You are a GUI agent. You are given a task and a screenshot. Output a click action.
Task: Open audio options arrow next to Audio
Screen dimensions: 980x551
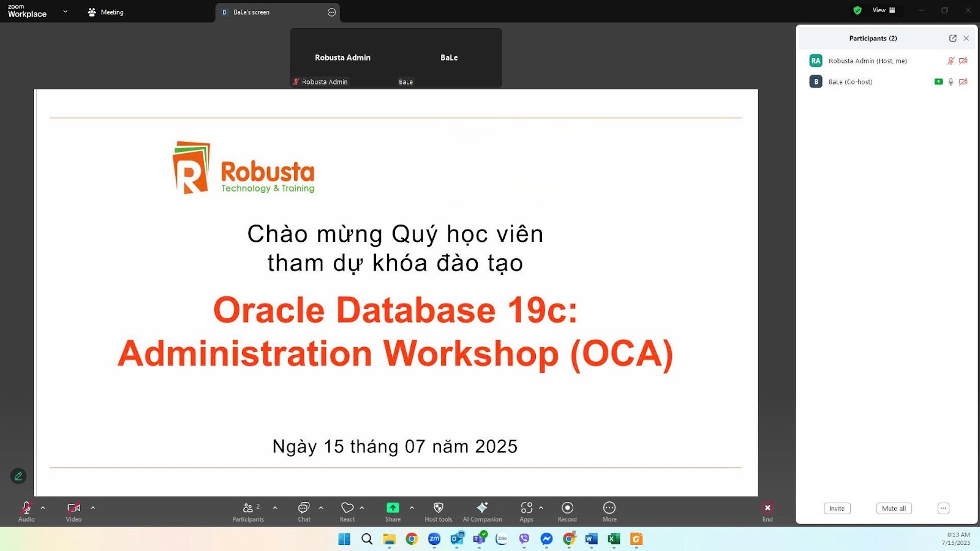[x=43, y=508]
